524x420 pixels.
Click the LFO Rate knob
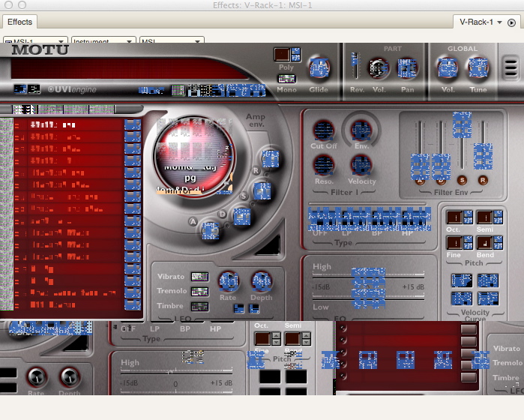click(229, 281)
